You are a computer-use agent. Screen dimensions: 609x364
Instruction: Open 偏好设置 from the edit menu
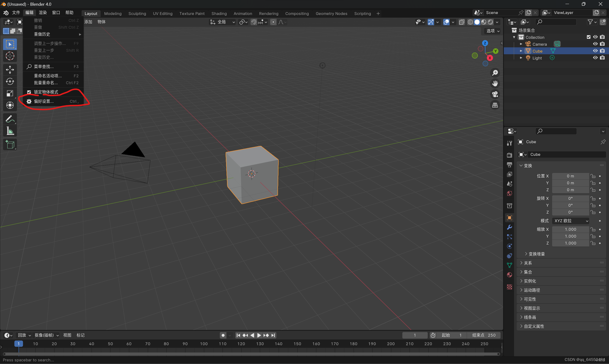44,101
